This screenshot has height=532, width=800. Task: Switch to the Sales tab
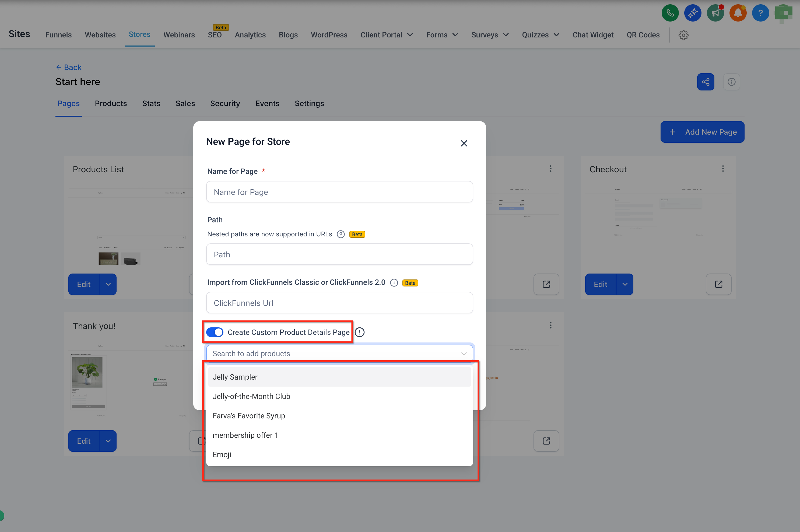[185, 103]
